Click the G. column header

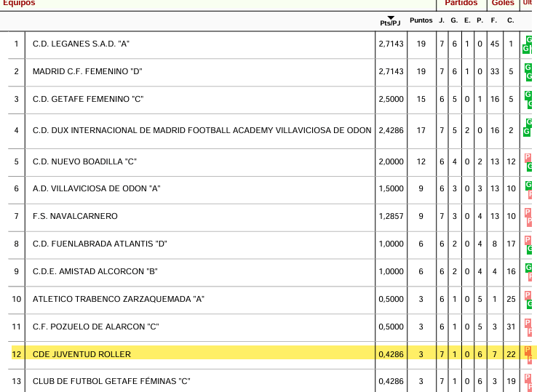[454, 20]
